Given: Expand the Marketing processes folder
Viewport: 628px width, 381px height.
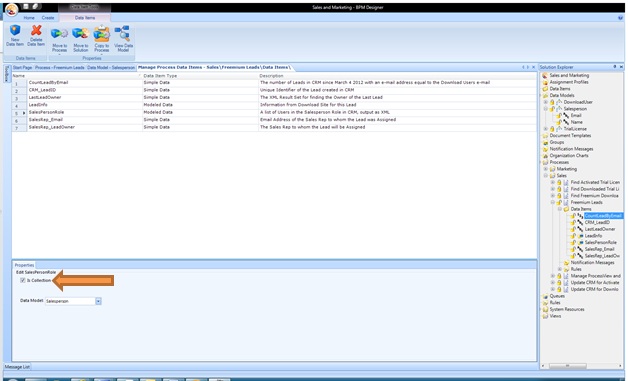Looking at the screenshot, I should (545, 169).
